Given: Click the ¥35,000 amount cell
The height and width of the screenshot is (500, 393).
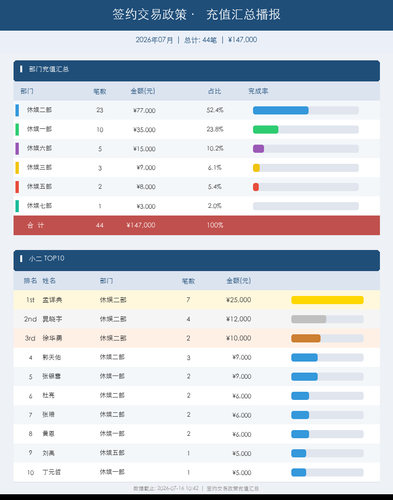Looking at the screenshot, I should [x=144, y=130].
